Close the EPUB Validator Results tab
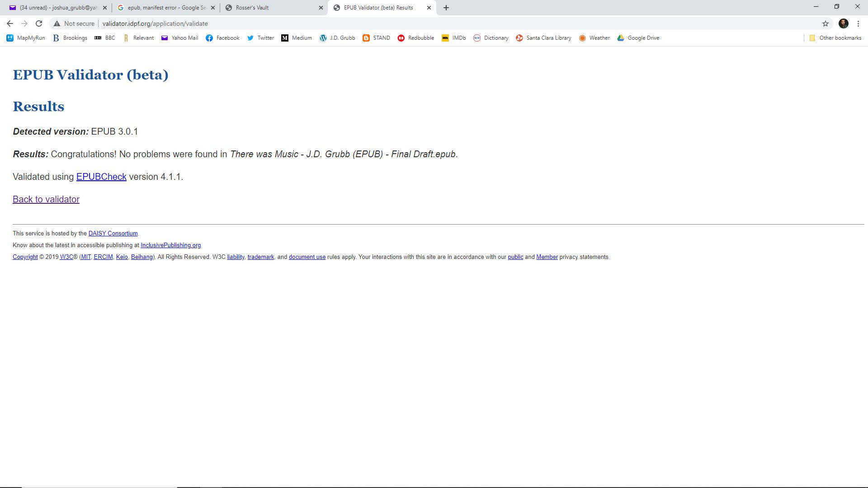This screenshot has width=868, height=488. 429,8
